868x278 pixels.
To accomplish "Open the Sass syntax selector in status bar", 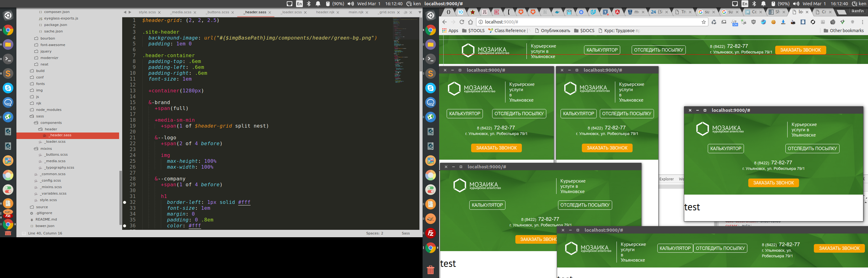I will click(405, 233).
